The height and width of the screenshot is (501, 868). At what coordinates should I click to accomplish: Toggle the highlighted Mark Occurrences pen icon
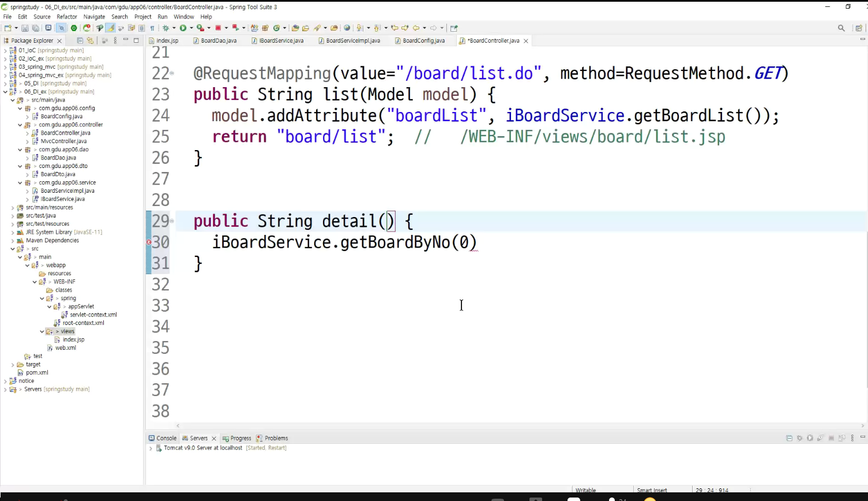pyautogui.click(x=110, y=28)
